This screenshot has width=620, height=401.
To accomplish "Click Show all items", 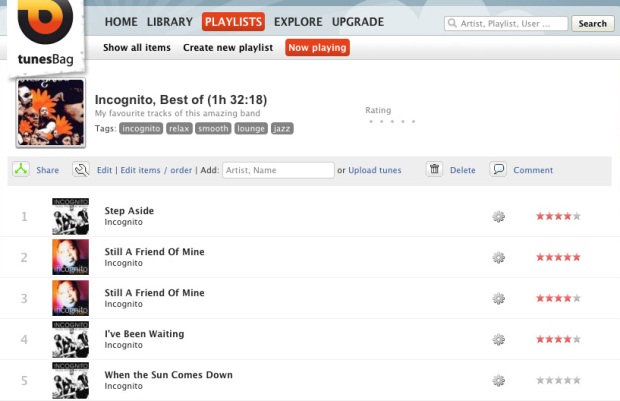I will 137,47.
